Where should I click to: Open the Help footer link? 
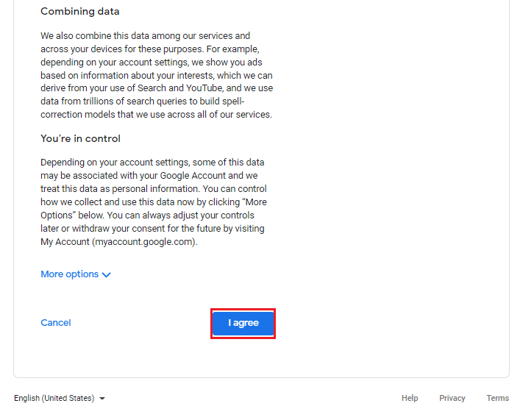(x=410, y=398)
